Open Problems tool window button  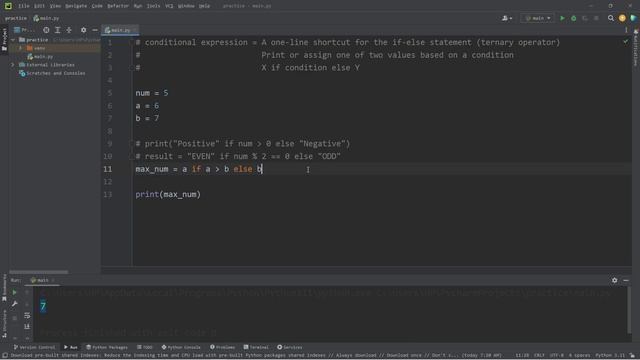(222, 347)
